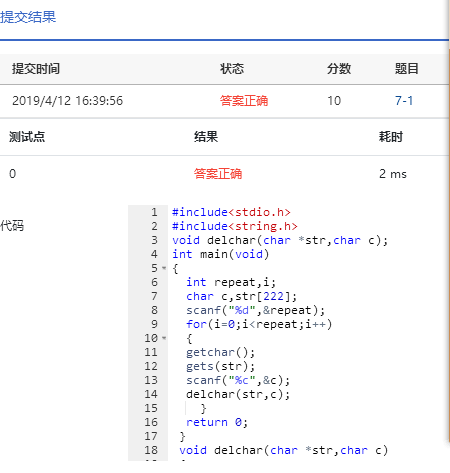Click the 2 ms elapsed time value
Viewport: 450px width, 473px height.
tap(393, 174)
